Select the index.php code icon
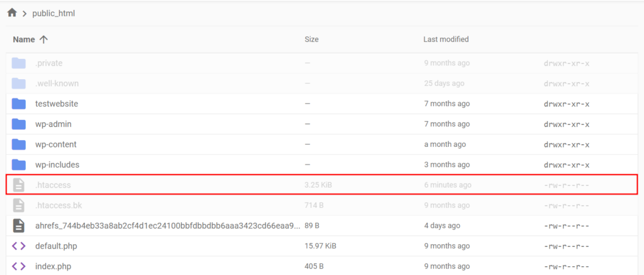The height and width of the screenshot is (275, 644). 18,266
